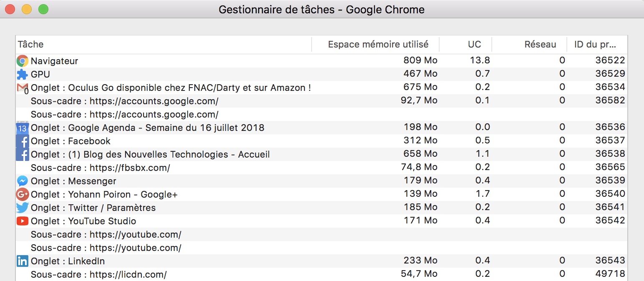Click the Chrome icon beside Navigateur
The height and width of the screenshot is (281, 644).
[x=22, y=61]
